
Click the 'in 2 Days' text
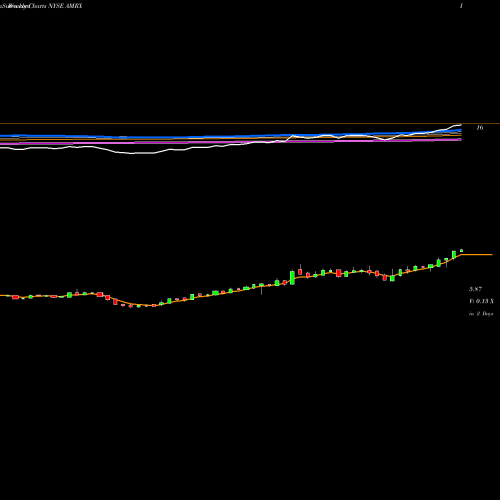click(x=481, y=314)
